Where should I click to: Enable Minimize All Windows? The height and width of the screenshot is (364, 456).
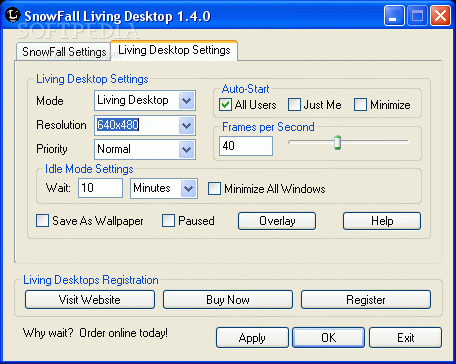pyautogui.click(x=214, y=188)
